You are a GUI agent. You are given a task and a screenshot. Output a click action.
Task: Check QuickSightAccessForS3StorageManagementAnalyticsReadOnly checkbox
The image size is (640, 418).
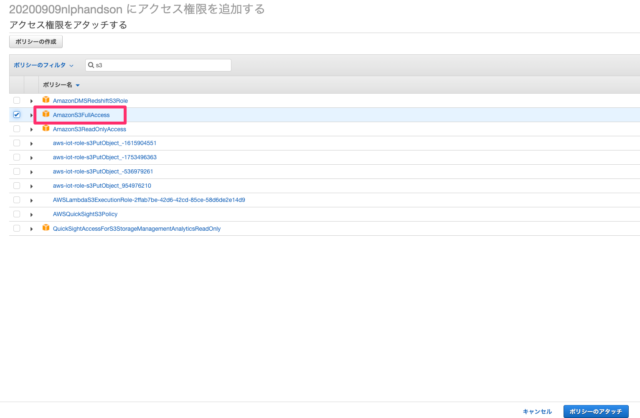(x=16, y=228)
